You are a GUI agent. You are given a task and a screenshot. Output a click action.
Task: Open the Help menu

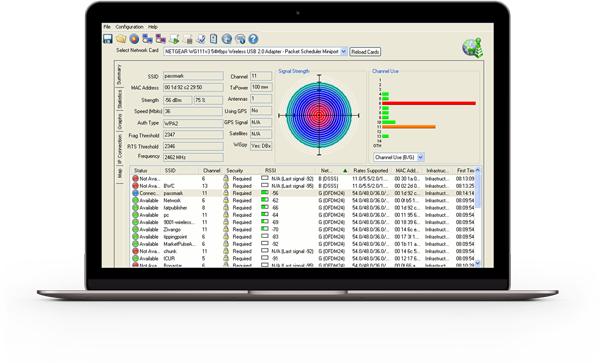(153, 27)
